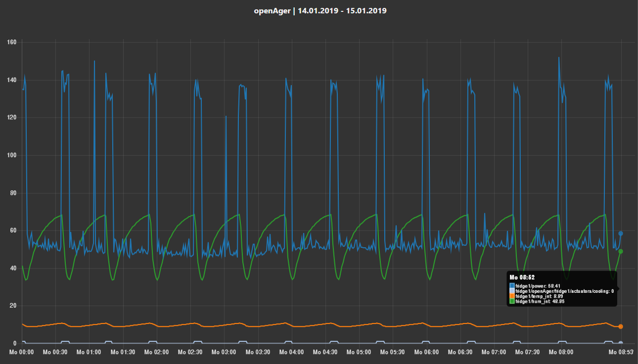The width and height of the screenshot is (638, 364).
Task: Select the light-blue cooling end data point
Action: click(x=621, y=343)
